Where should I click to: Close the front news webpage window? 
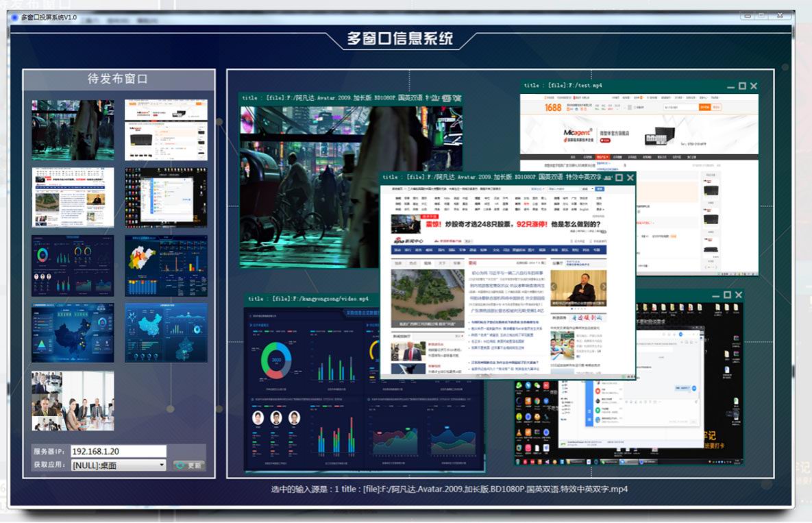[x=630, y=177]
